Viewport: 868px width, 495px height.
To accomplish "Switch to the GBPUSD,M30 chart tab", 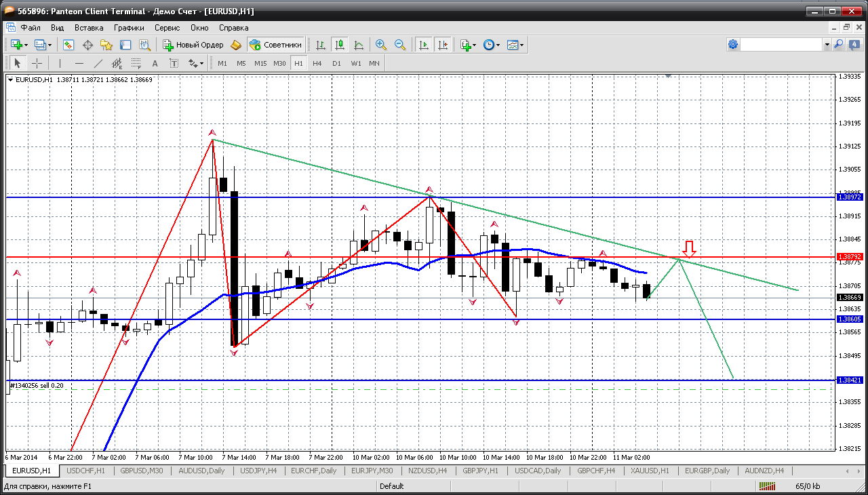I will [x=142, y=471].
